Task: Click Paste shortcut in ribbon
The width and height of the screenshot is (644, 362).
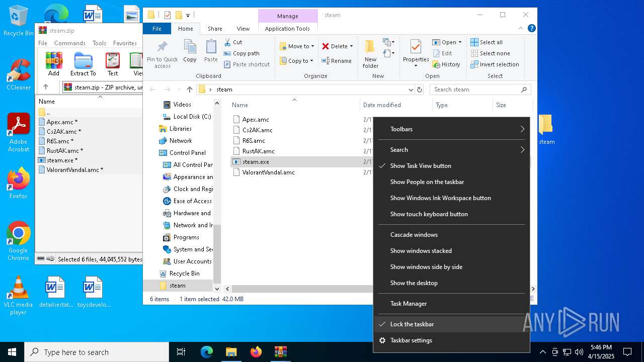Action: click(x=247, y=64)
